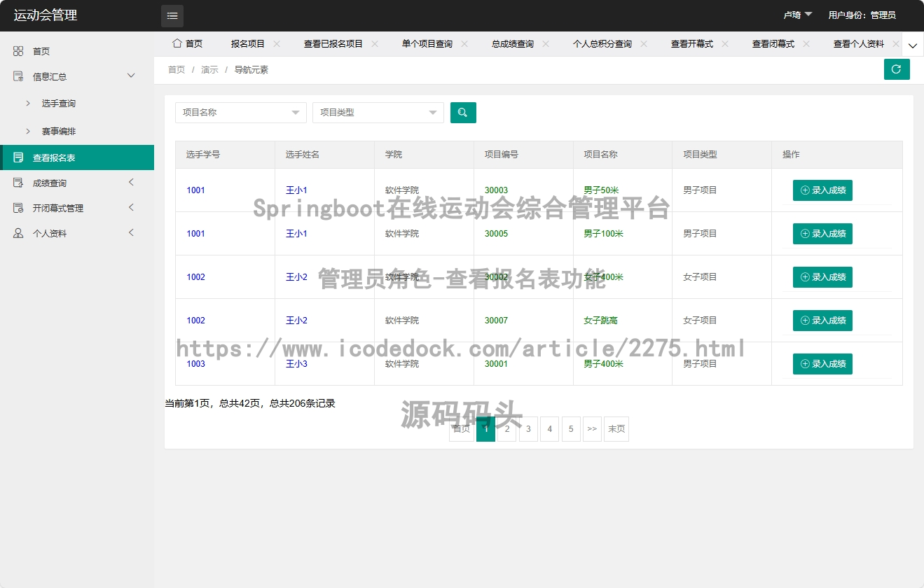Click the 成绩查询 sidebar icon
This screenshot has height=588, width=924.
pyautogui.click(x=18, y=183)
